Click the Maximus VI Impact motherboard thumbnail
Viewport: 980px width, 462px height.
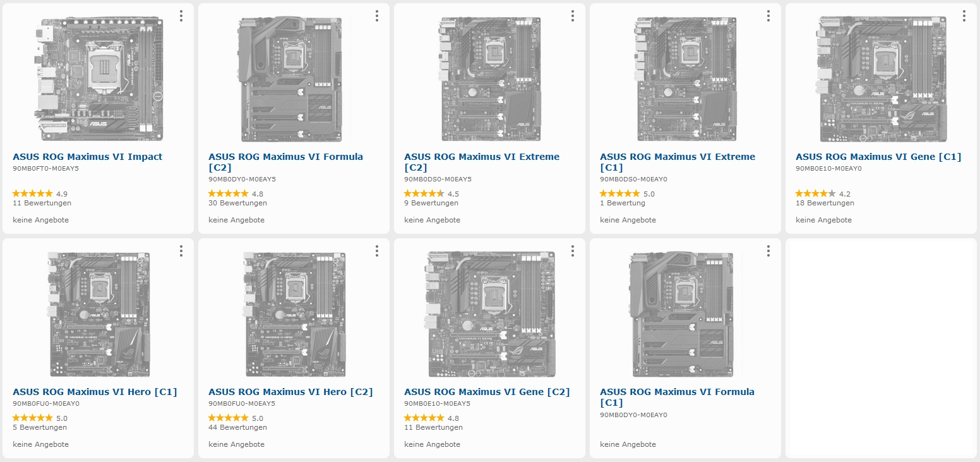(98, 79)
